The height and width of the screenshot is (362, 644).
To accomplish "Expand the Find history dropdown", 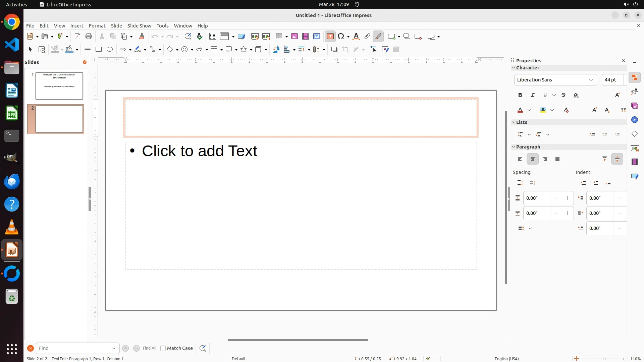I will (x=114, y=348).
